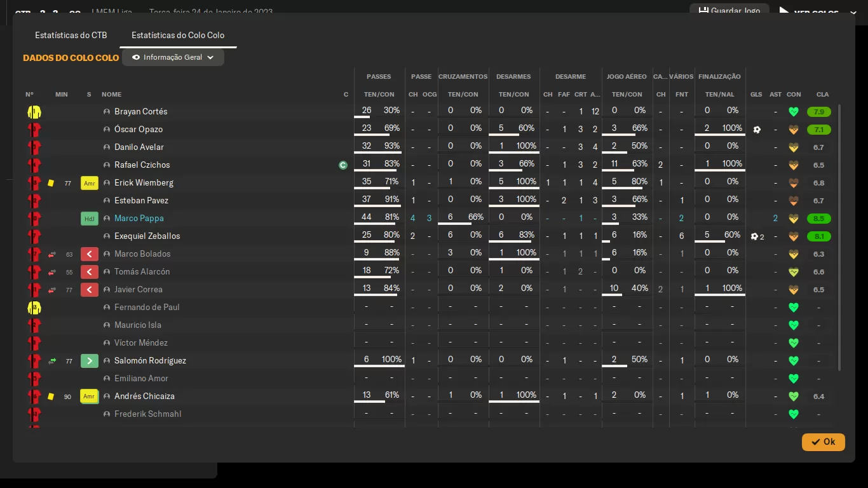This screenshot has height=488, width=868.
Task: Sort by Nº column header
Action: [29, 95]
